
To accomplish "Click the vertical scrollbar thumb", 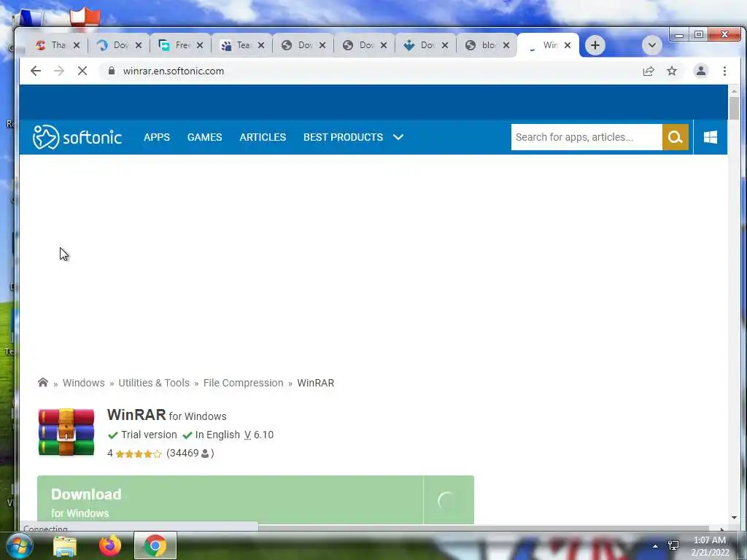I will pyautogui.click(x=734, y=108).
